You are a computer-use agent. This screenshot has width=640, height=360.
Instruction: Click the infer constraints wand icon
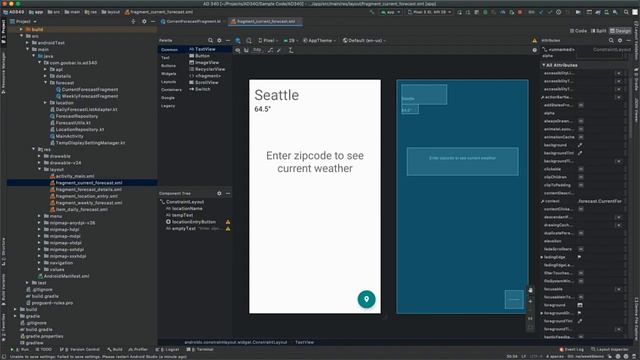click(x=279, y=50)
